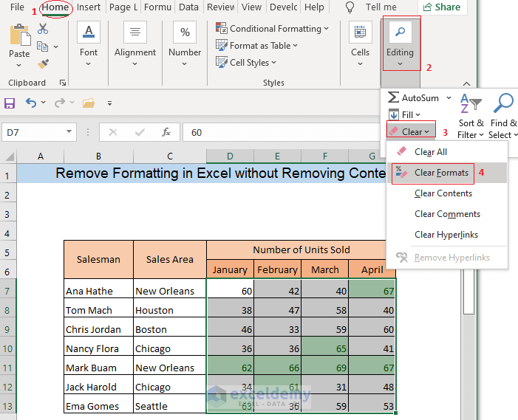Image resolution: width=518 pixels, height=420 pixels.
Task: Click the Paste clipboard icon
Action: pos(20,35)
